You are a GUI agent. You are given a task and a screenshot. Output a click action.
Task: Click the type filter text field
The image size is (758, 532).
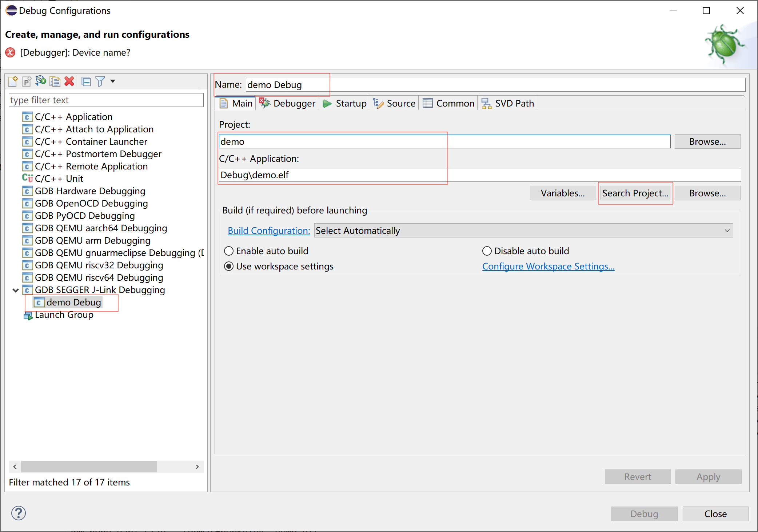coord(105,100)
